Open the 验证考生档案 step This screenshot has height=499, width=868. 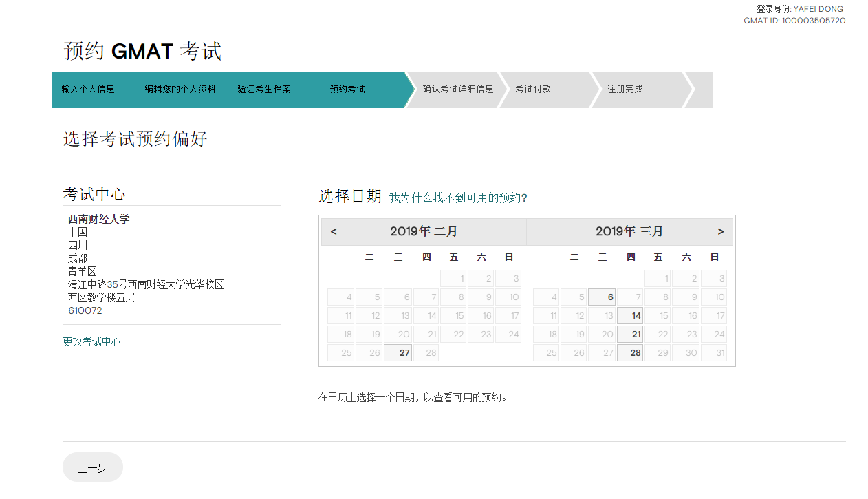pyautogui.click(x=263, y=89)
